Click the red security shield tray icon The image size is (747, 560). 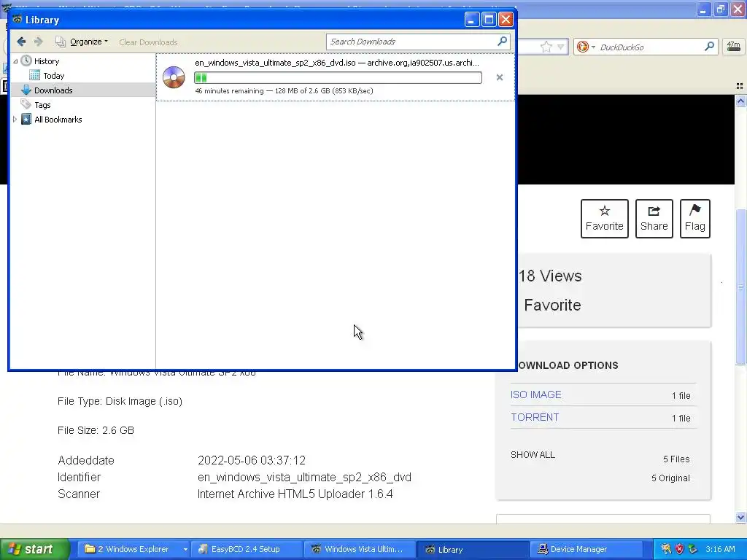(679, 549)
